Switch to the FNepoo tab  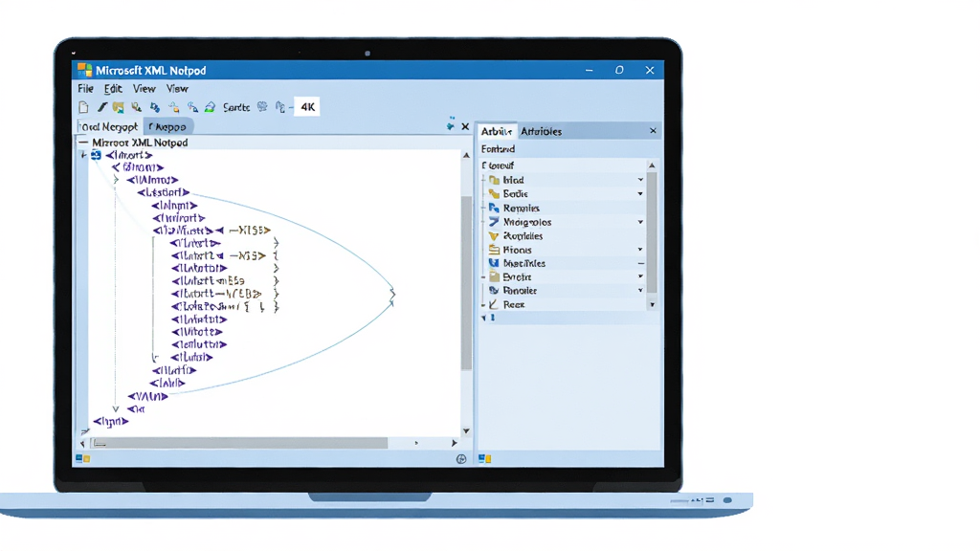[167, 127]
